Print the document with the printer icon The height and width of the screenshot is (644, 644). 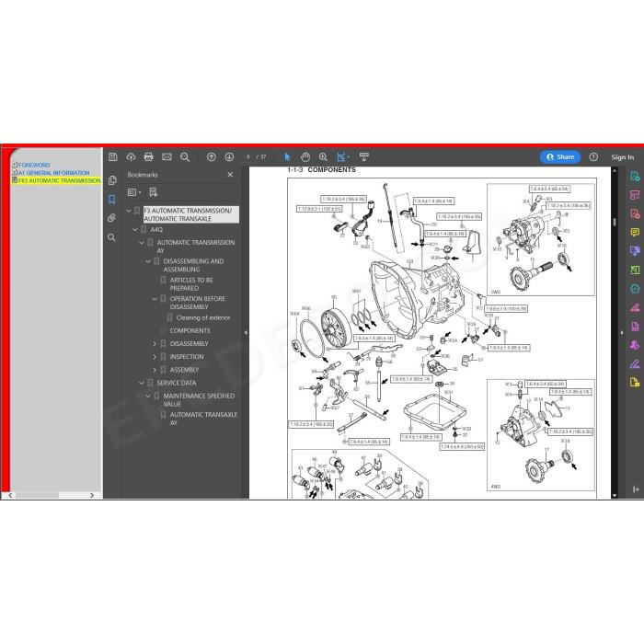tap(149, 157)
